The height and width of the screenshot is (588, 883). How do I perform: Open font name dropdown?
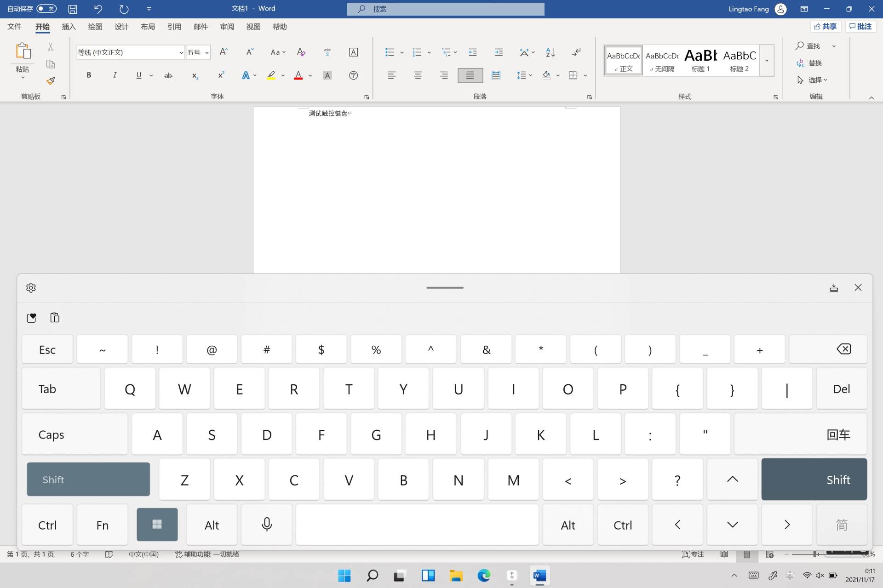click(181, 52)
